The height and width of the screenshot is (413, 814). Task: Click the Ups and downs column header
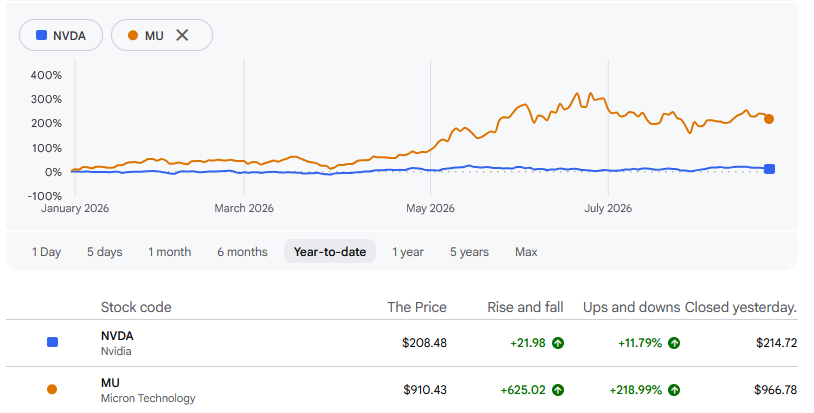(x=631, y=307)
